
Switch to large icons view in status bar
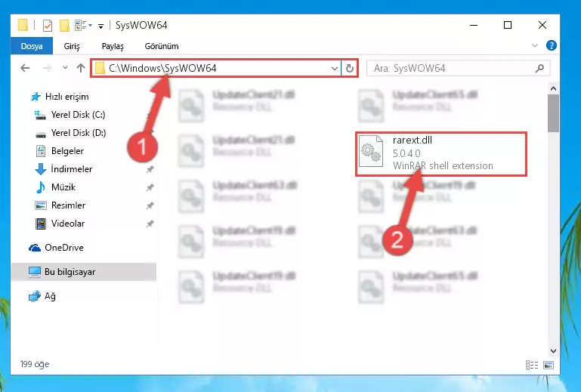549,366
